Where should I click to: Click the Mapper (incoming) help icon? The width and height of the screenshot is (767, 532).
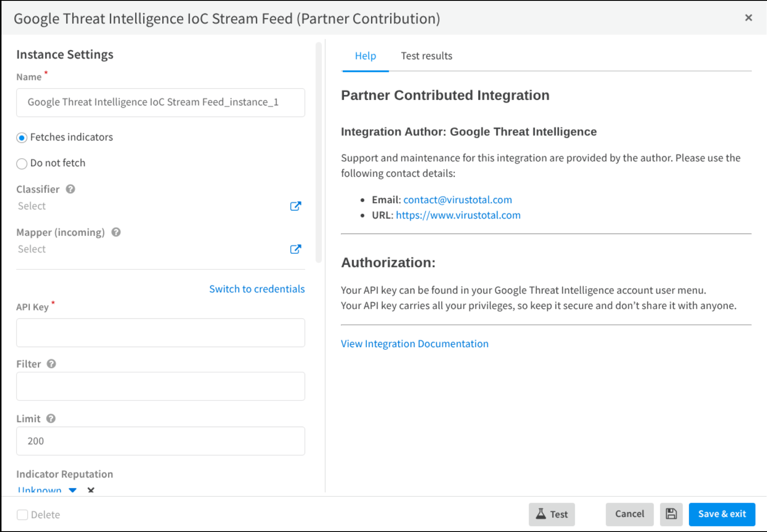coord(116,232)
